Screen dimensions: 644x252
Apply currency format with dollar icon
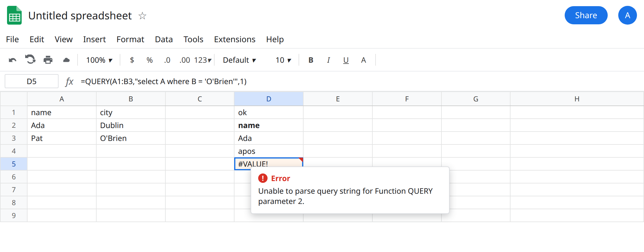(x=132, y=60)
